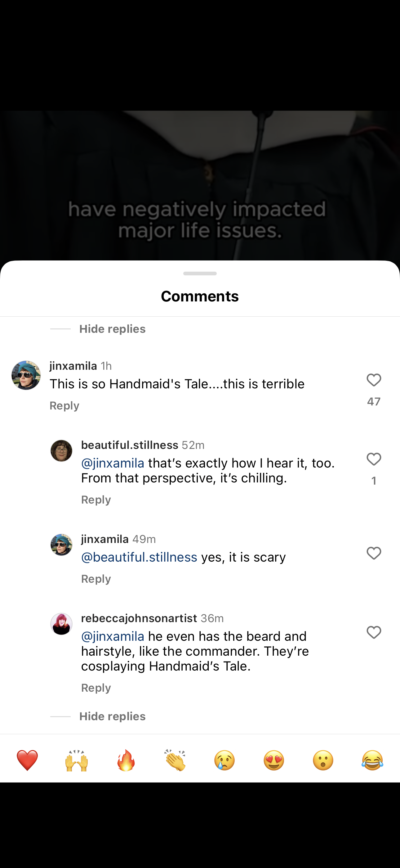Select the crying face emoji
Image resolution: width=400 pixels, height=868 pixels.
[x=224, y=760]
